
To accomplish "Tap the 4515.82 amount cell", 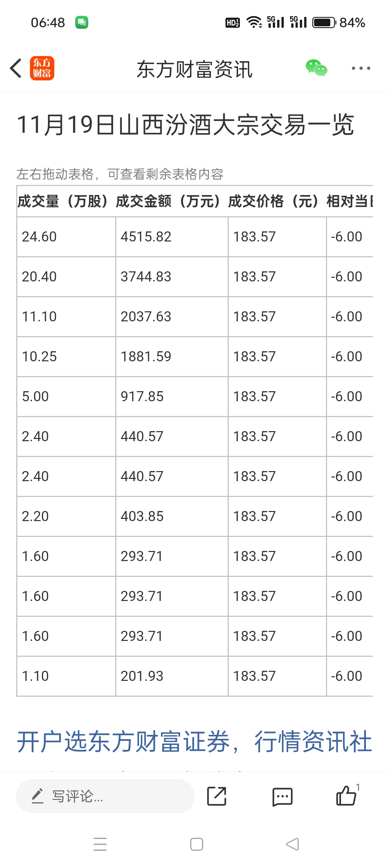I will pyautogui.click(x=172, y=237).
